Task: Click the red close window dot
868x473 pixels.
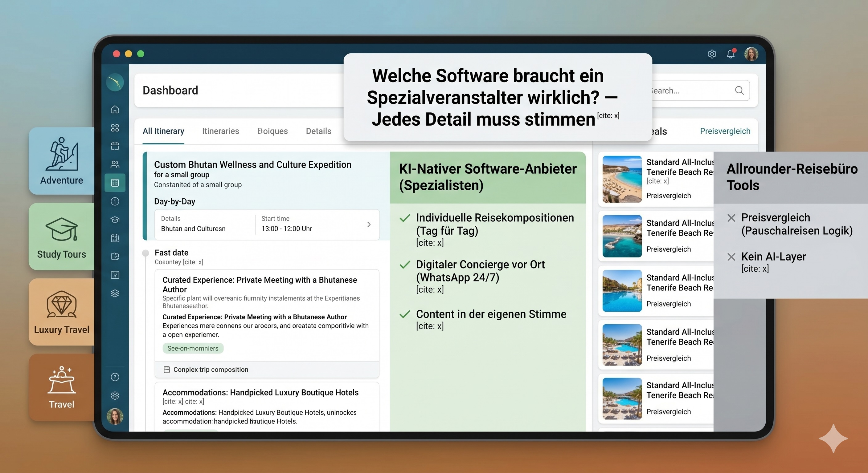Action: click(x=116, y=54)
